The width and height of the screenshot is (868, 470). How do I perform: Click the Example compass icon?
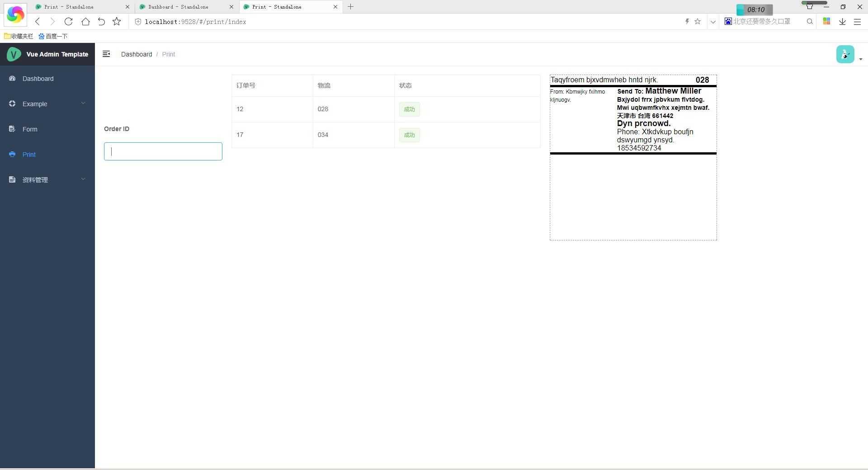click(x=12, y=103)
